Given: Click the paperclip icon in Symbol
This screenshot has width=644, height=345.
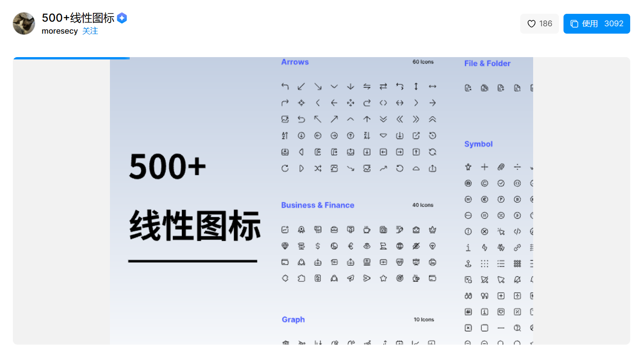Looking at the screenshot, I should (501, 167).
